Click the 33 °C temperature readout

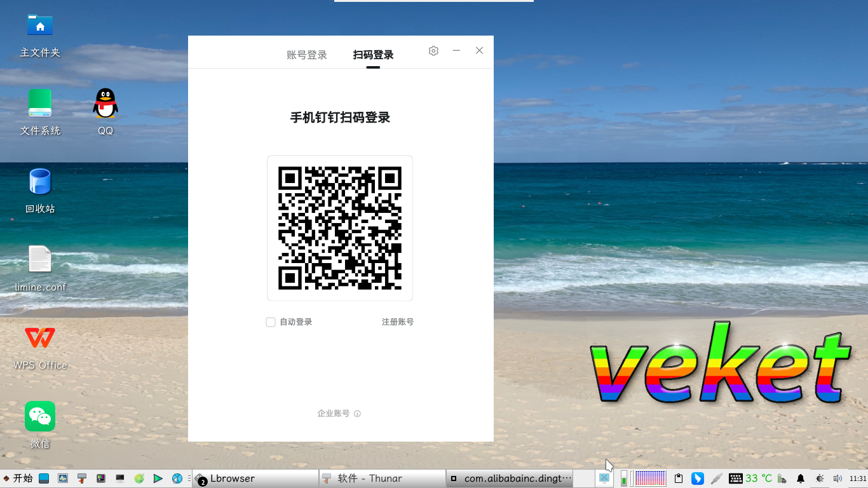pyautogui.click(x=759, y=478)
